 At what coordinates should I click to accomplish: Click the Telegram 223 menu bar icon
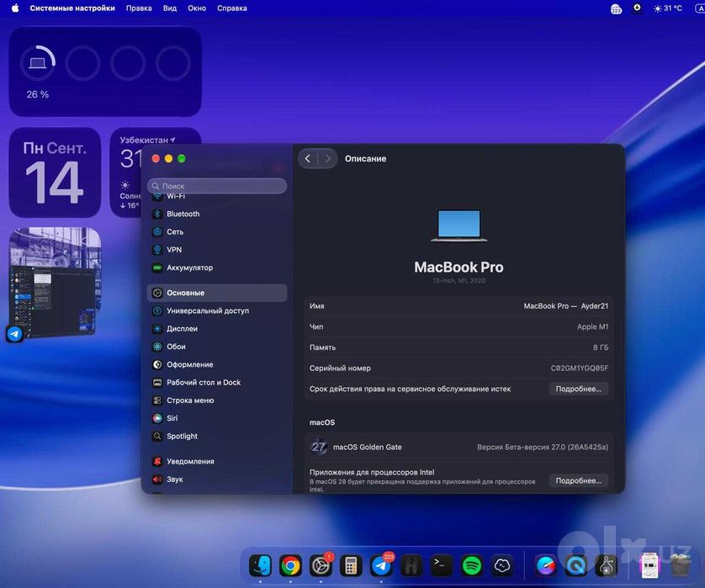pyautogui.click(x=616, y=8)
